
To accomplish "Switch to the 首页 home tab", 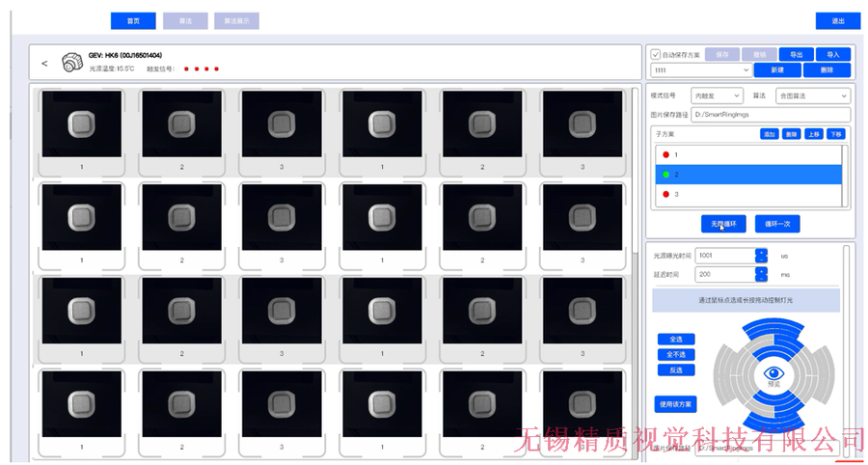I will [133, 21].
